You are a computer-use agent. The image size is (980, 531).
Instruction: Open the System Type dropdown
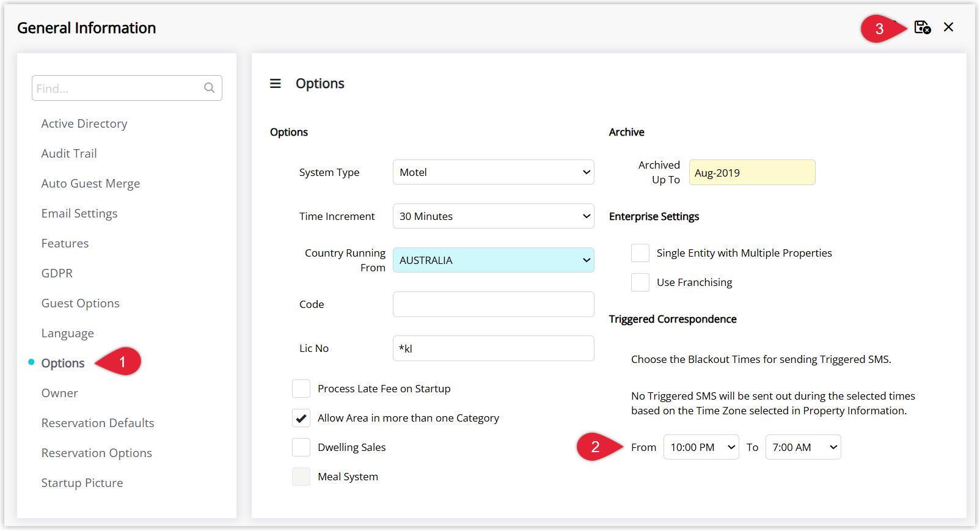point(494,172)
